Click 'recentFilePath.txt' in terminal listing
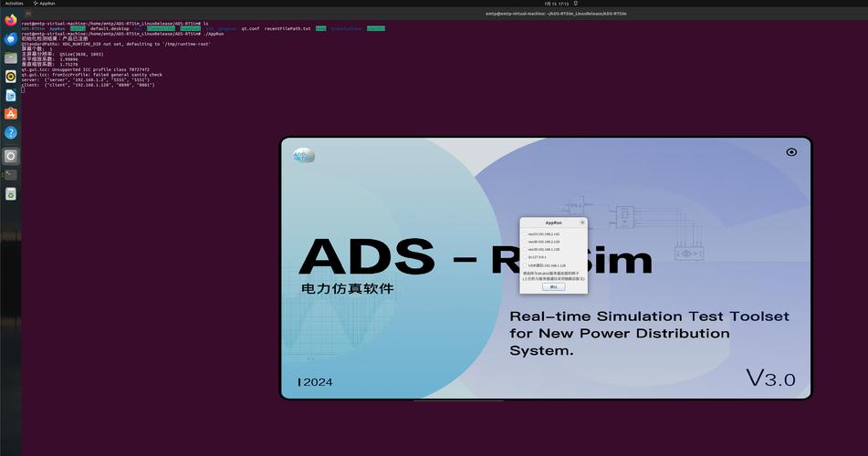 coord(288,28)
